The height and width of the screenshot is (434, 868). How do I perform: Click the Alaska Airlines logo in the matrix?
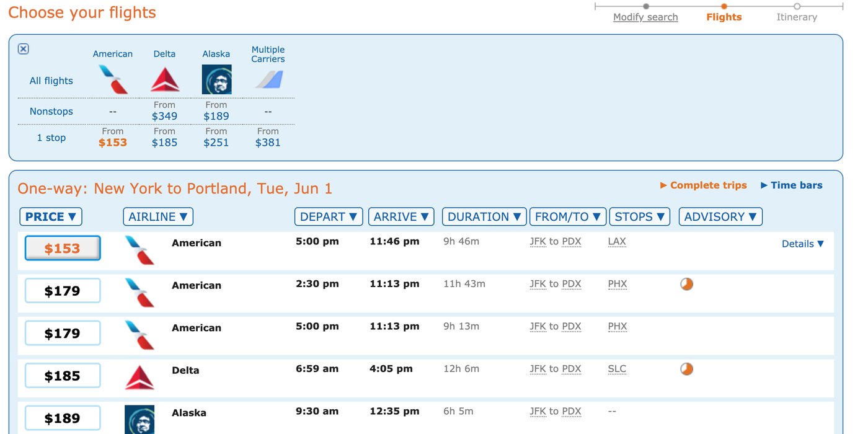[x=216, y=79]
